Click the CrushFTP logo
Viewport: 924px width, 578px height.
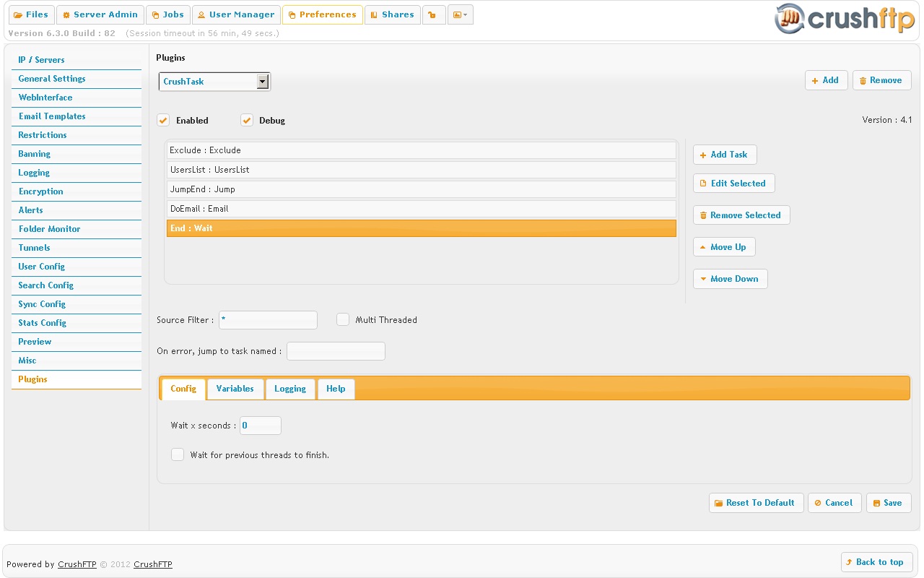(844, 19)
